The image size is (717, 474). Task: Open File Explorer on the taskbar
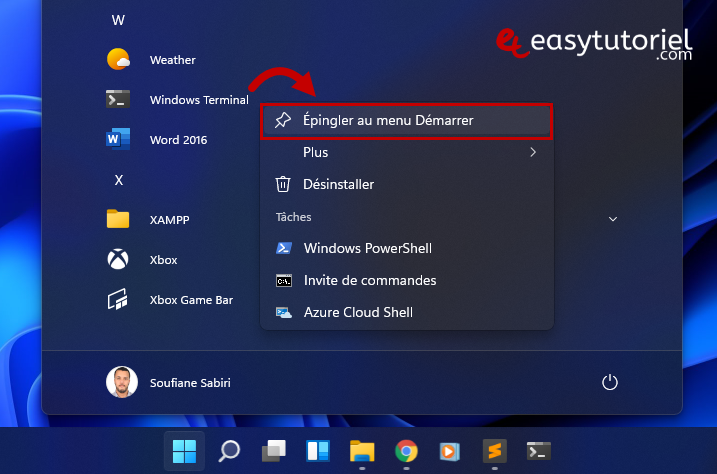[x=362, y=451]
